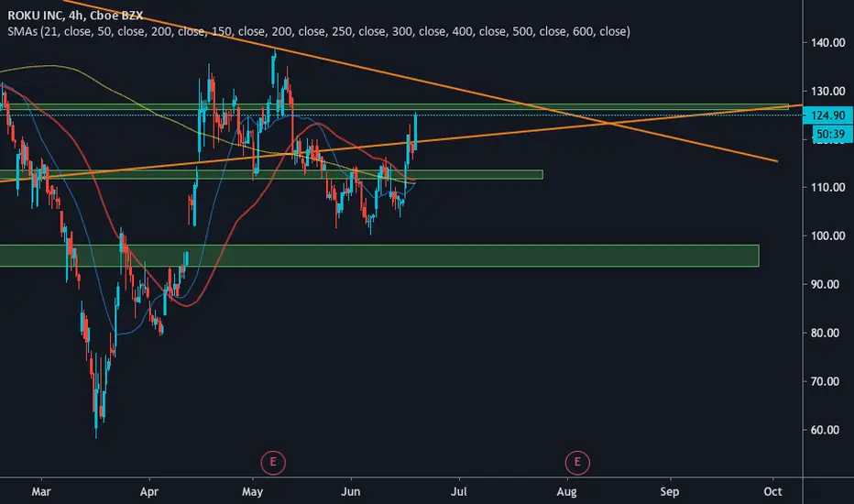Click the 70.00 price axis label
This screenshot has width=854, height=504.
point(825,381)
